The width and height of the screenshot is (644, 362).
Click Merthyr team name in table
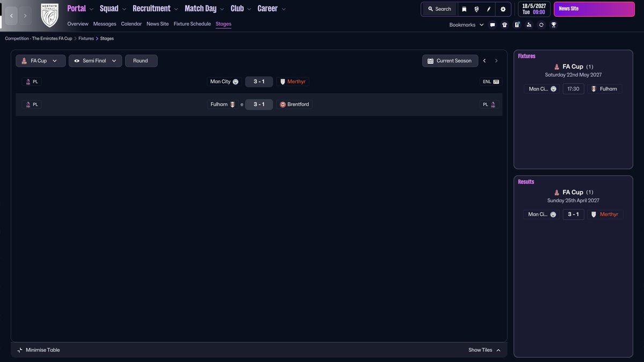tap(296, 82)
